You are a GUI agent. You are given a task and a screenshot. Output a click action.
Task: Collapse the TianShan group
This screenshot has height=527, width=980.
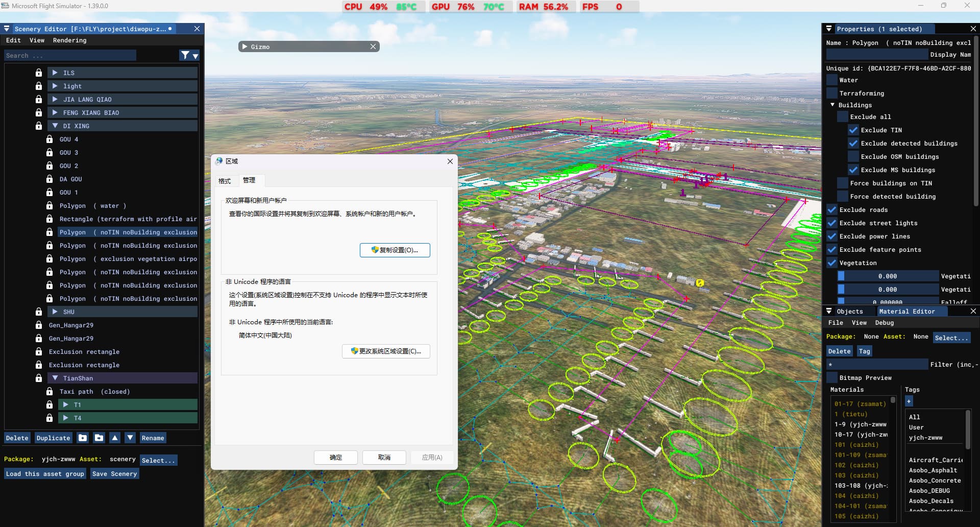pyautogui.click(x=55, y=378)
